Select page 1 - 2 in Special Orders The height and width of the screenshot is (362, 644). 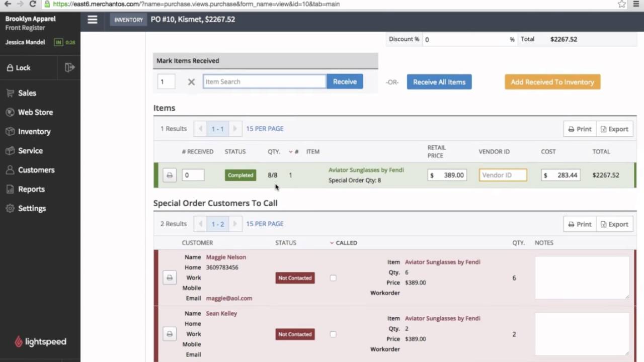(217, 224)
